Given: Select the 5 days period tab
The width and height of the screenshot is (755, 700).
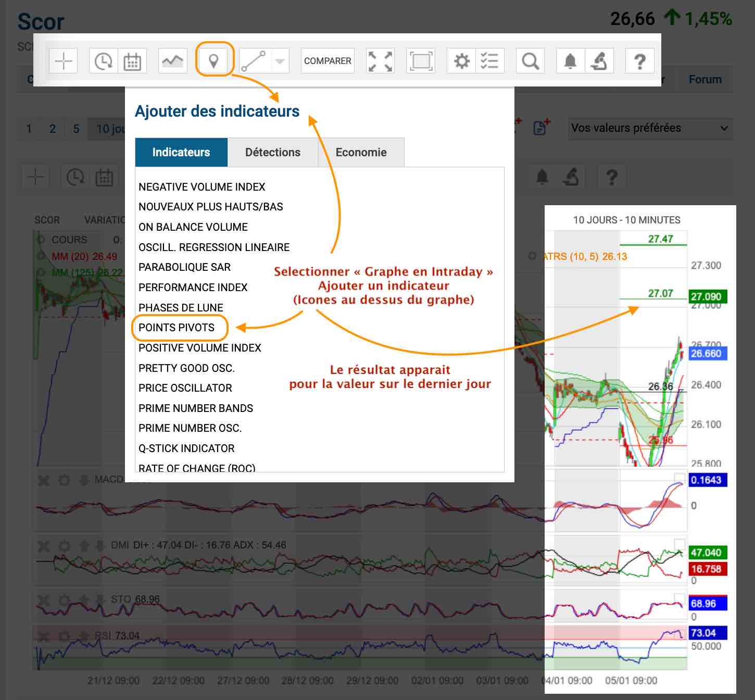Looking at the screenshot, I should [76, 129].
